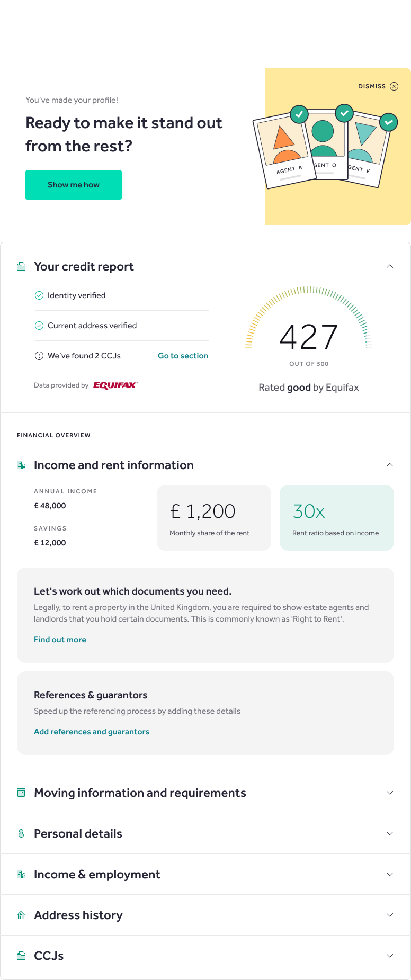This screenshot has height=980, width=411.
Task: Collapse the Your credit report section
Action: [390, 266]
